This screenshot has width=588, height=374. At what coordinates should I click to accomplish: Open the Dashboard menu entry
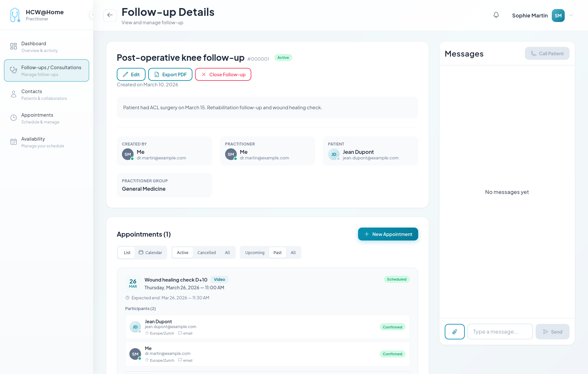[34, 47]
